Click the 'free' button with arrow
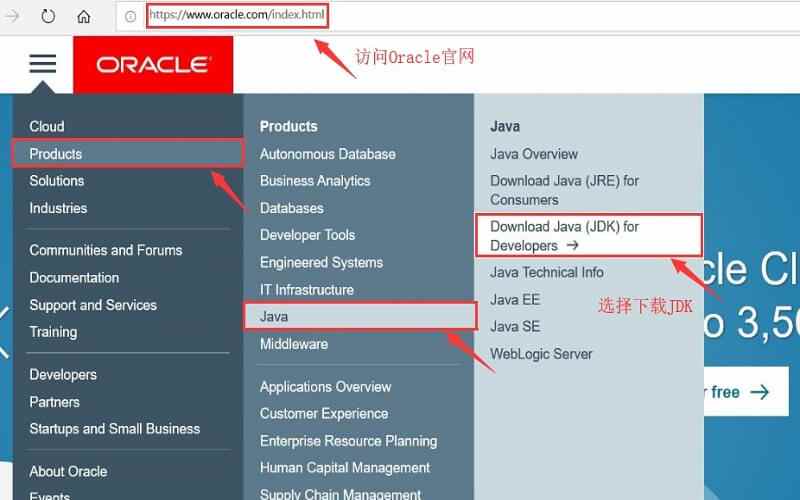 (746, 392)
